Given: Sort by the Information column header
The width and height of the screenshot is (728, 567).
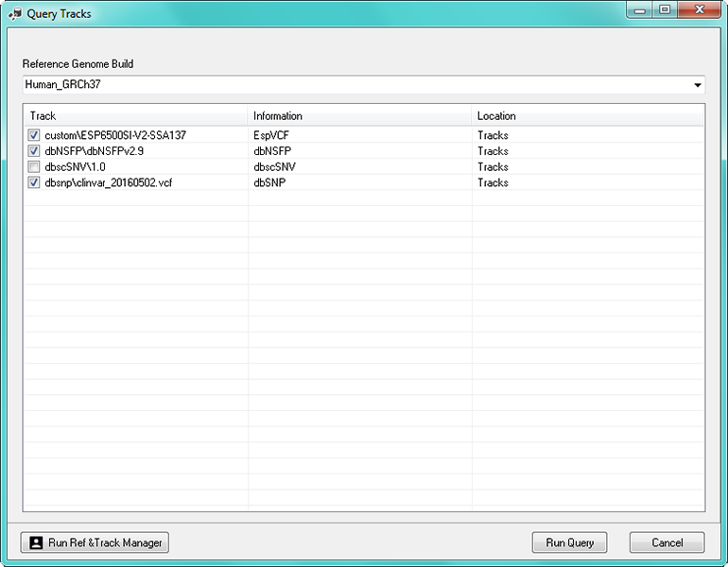Looking at the screenshot, I should (x=359, y=116).
